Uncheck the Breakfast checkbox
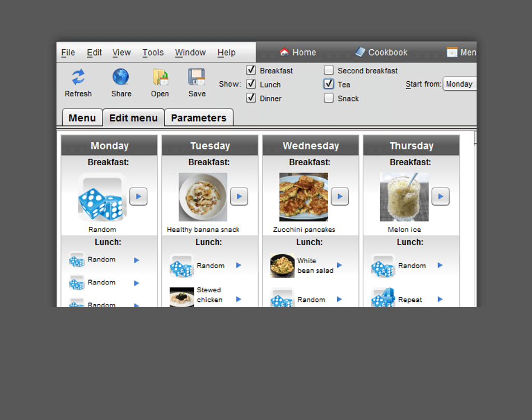Image resolution: width=532 pixels, height=420 pixels. click(x=251, y=71)
